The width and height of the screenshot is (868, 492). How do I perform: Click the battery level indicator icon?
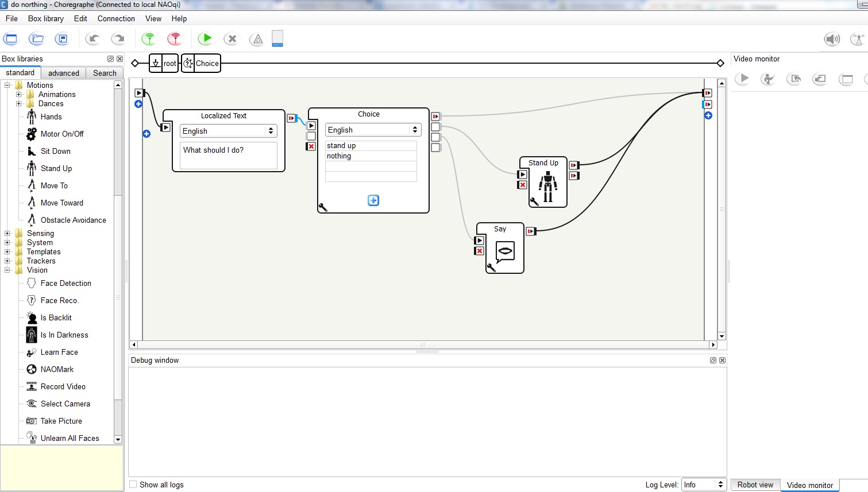(277, 38)
